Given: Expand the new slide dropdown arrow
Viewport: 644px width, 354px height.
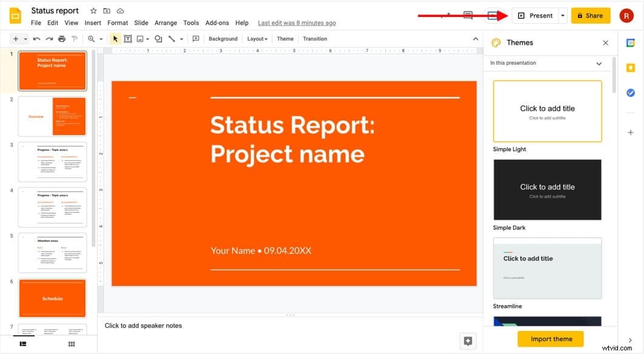Looking at the screenshot, I should (25, 38).
